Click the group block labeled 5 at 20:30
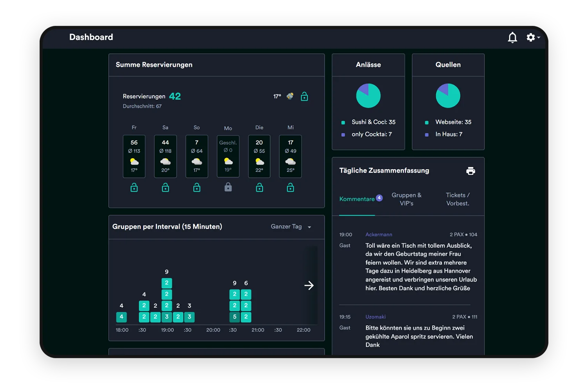Screen dimensions: 588x384 (234, 317)
